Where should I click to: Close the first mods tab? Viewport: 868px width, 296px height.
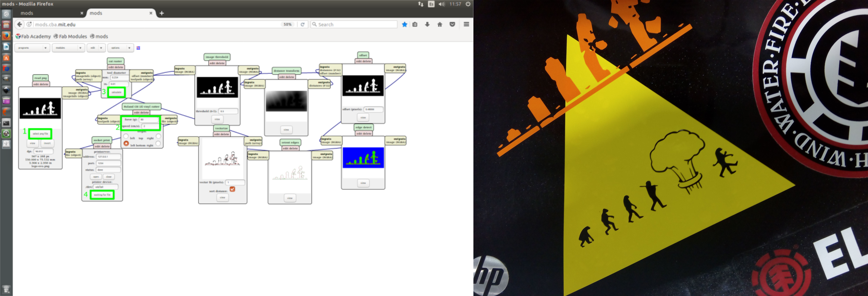coord(81,13)
